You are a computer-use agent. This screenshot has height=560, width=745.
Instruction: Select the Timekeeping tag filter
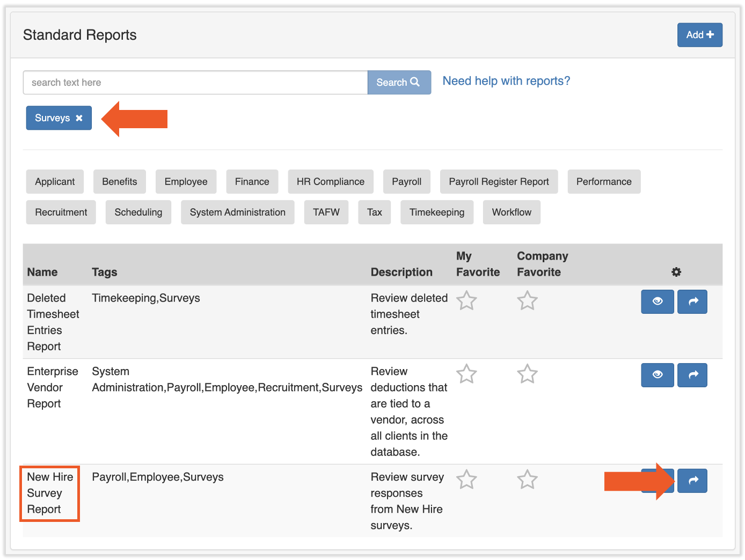(436, 212)
